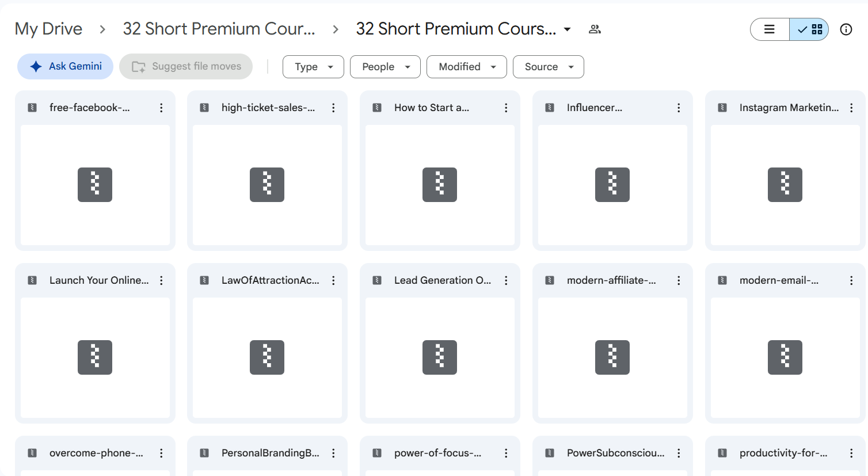Select modern-email zip thumbnail

pyautogui.click(x=785, y=357)
